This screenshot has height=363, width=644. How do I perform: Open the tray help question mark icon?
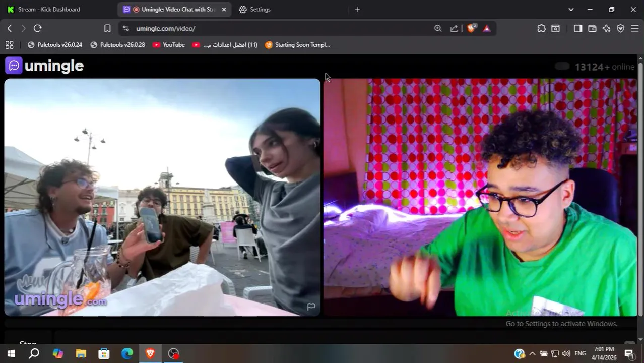pyautogui.click(x=520, y=353)
